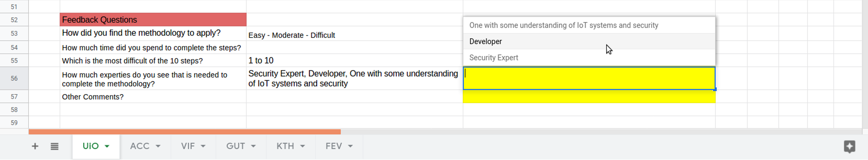Expand the KTH tab dropdown arrow
868x160 pixels.
point(303,146)
